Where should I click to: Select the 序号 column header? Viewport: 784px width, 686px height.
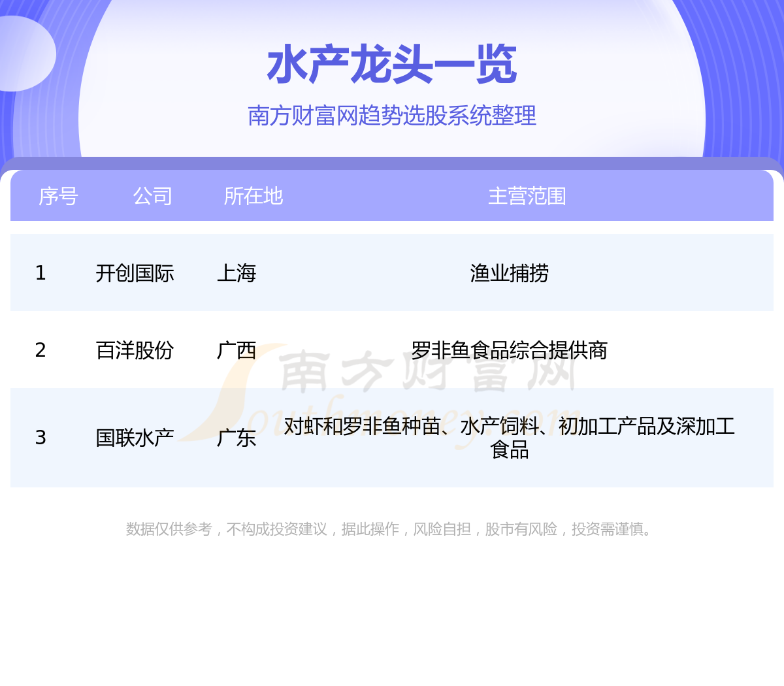58,196
